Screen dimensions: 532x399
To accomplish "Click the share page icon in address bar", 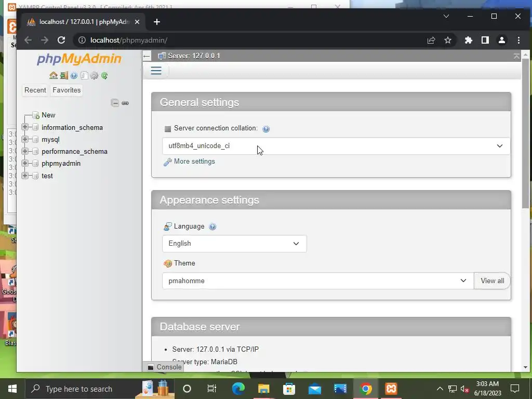I will click(431, 40).
